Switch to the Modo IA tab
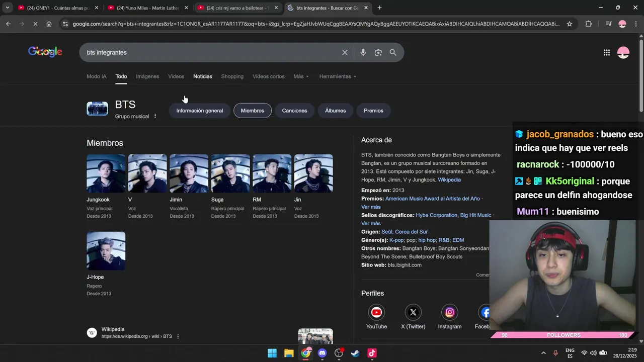 click(97, 76)
